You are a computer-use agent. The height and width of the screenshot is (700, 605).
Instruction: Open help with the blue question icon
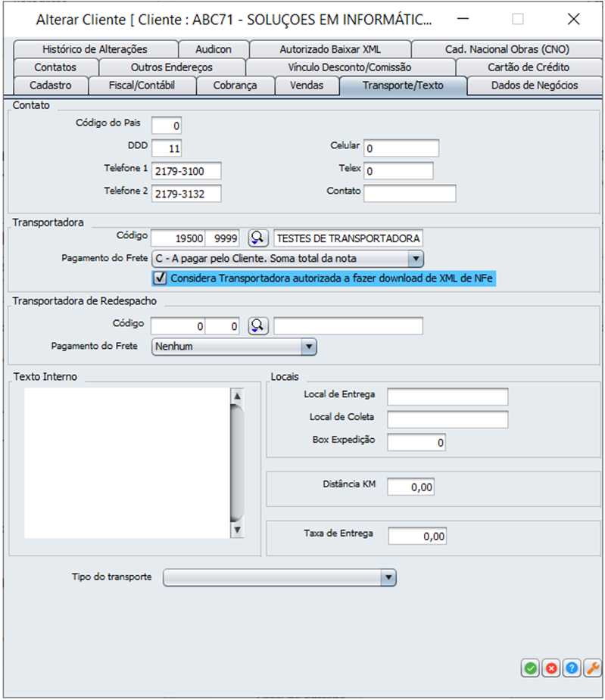point(572,667)
